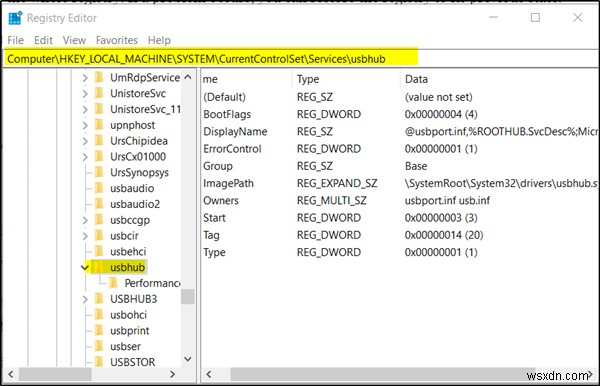Select the ImagePath value
The width and height of the screenshot is (600, 386).
[x=228, y=183]
